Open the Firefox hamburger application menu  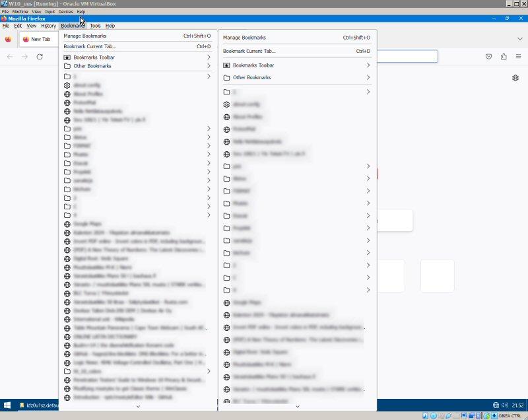click(518, 57)
